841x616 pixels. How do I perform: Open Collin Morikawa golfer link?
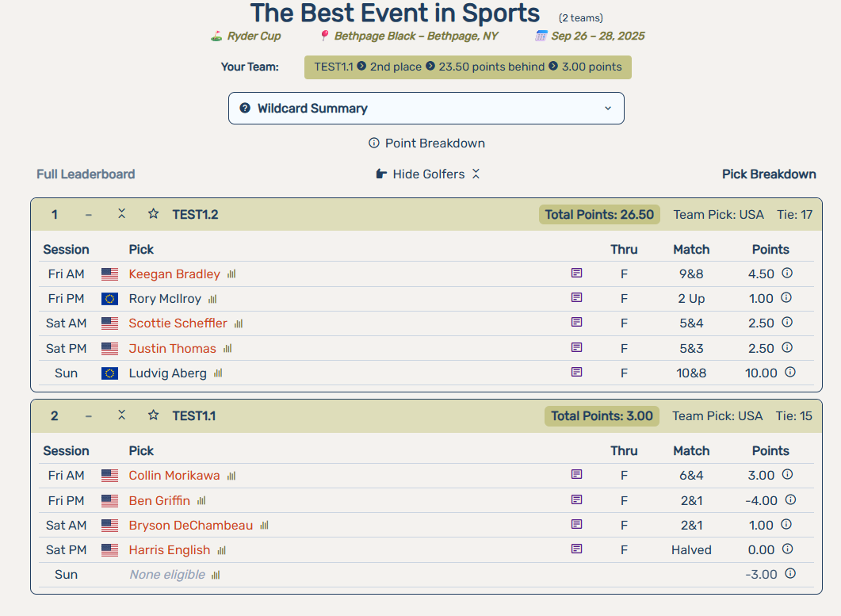[174, 476]
